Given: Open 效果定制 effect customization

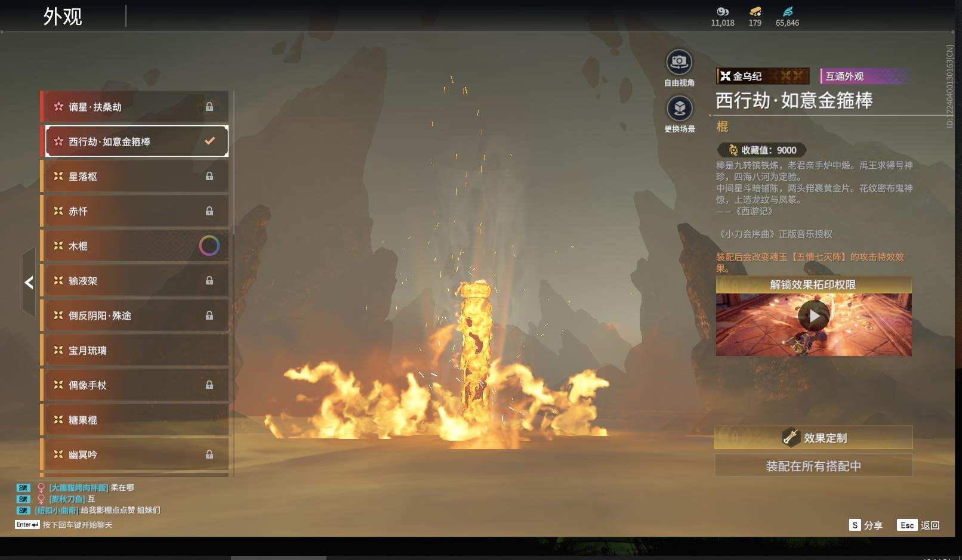Looking at the screenshot, I should 813,438.
